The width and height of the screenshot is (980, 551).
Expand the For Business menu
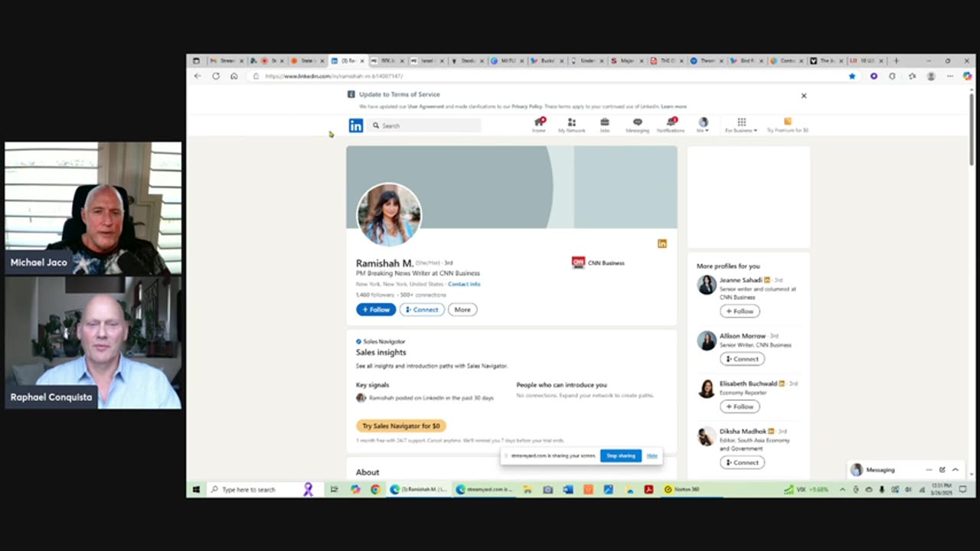(x=741, y=125)
